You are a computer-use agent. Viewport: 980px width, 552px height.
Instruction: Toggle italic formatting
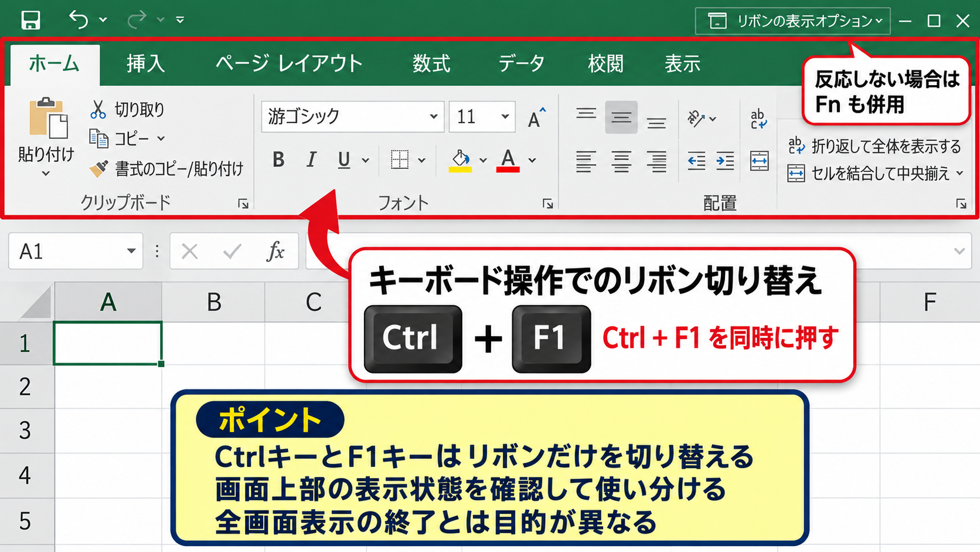coord(311,160)
